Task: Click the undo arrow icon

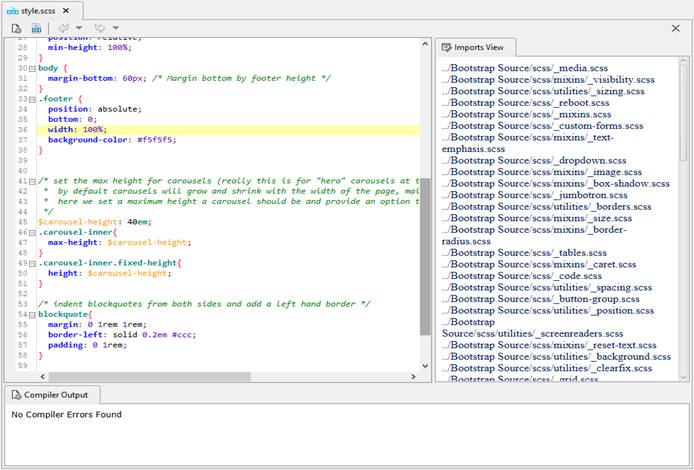Action: click(64, 28)
